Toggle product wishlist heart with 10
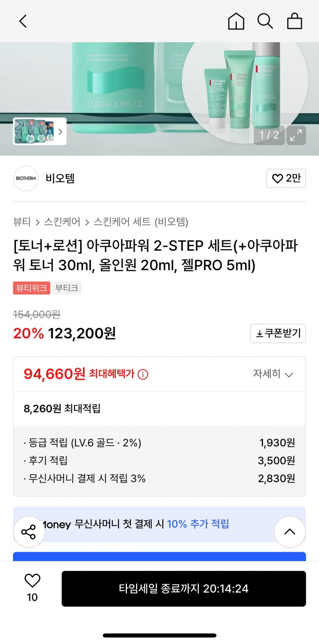 pos(32,587)
